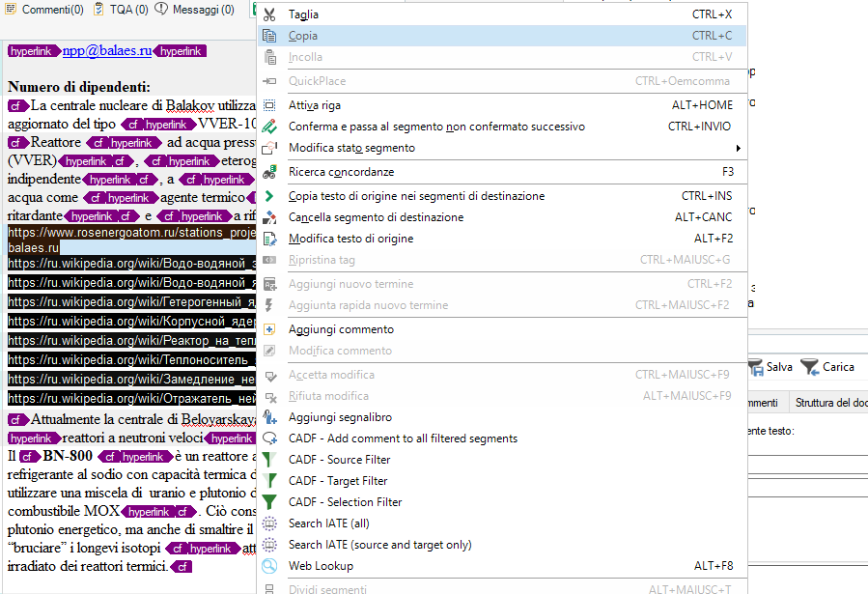
Task: Click the wikipedia Замедление URL line
Action: (x=131, y=380)
